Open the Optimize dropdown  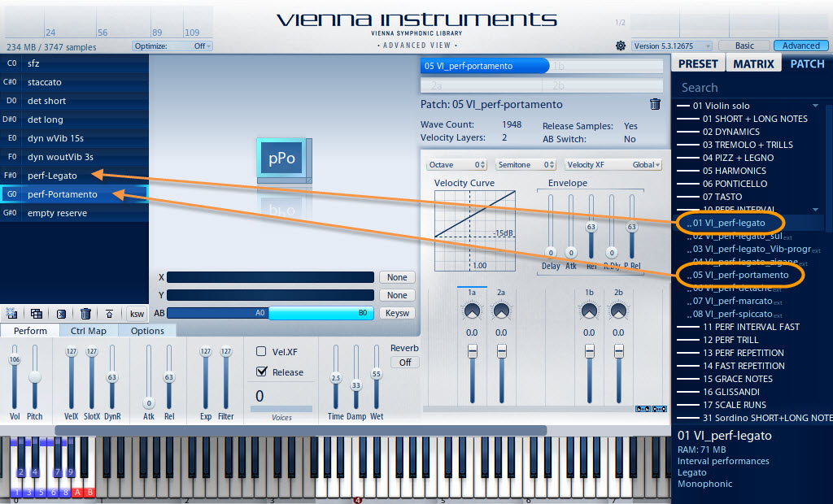[x=172, y=46]
